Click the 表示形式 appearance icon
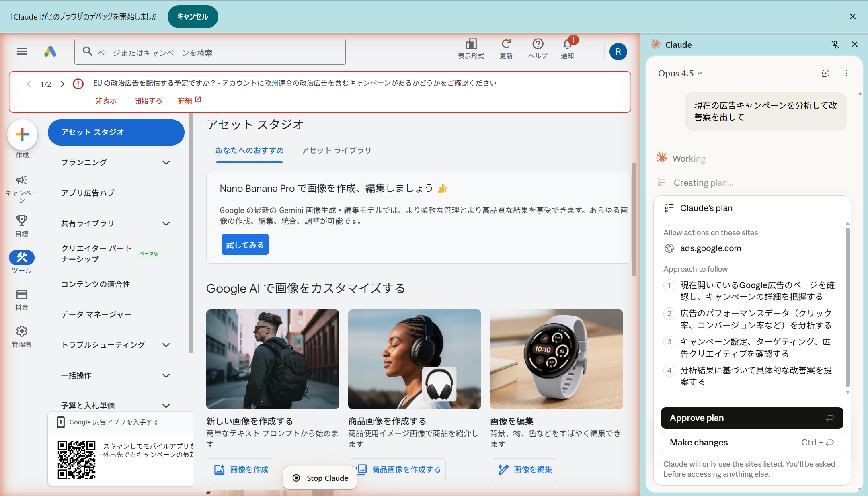 (x=471, y=44)
